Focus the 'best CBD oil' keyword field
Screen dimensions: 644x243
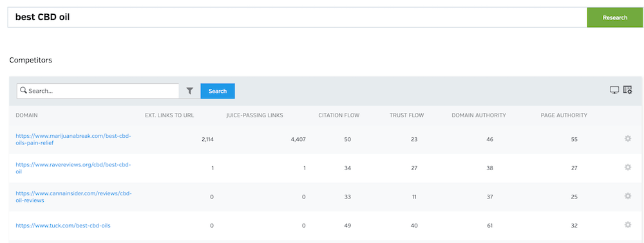298,17
